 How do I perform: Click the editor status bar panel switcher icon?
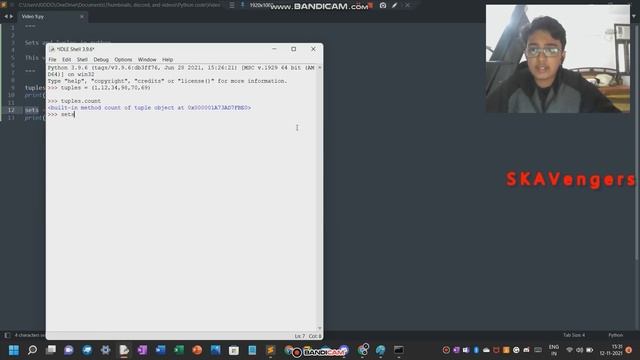pyautogui.click(x=7, y=335)
